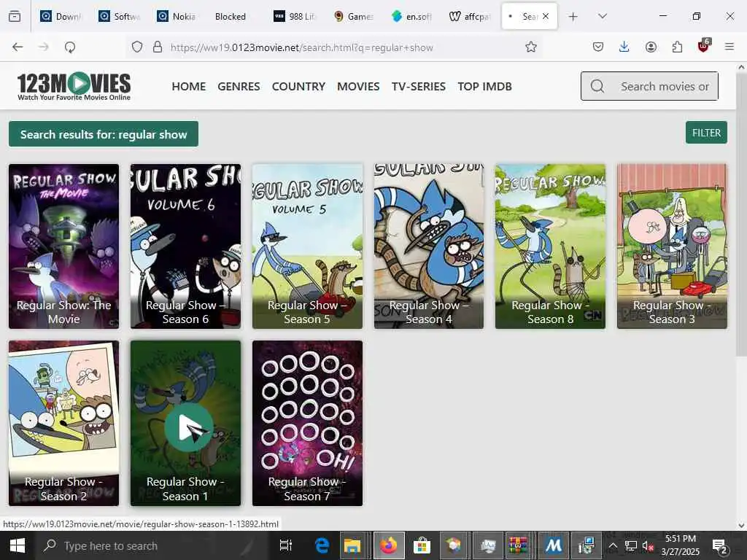
Task: Open Microsoft Store from the taskbar
Action: [x=422, y=545]
